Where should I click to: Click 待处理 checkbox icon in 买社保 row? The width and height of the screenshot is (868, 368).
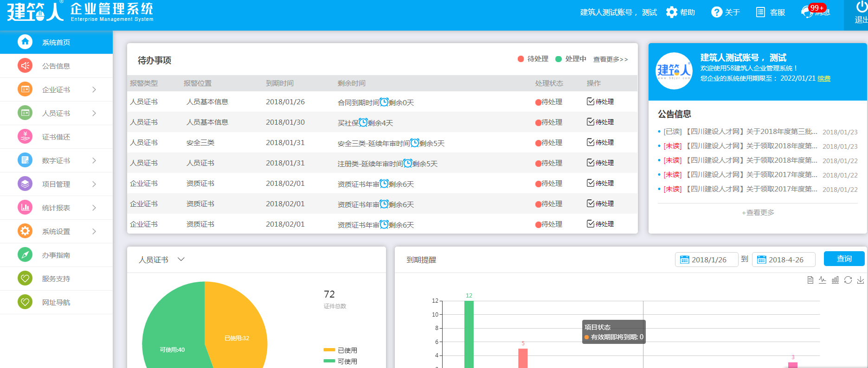(x=591, y=122)
